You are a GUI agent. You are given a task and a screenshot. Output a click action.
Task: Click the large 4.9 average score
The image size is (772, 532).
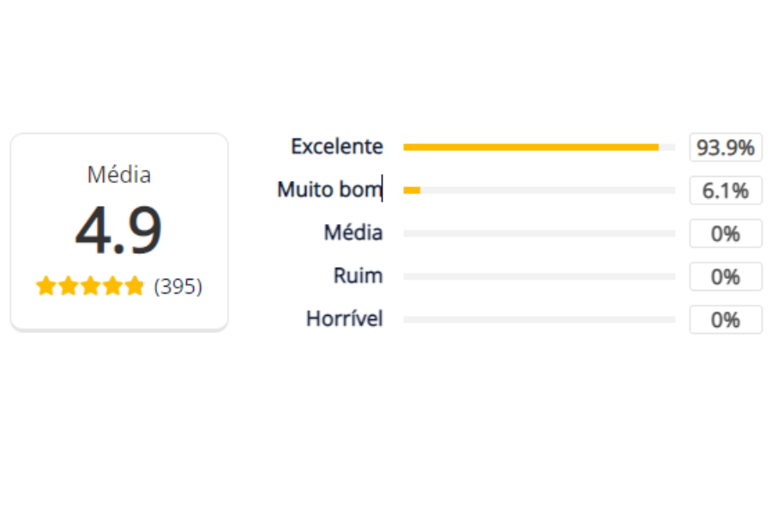118,231
